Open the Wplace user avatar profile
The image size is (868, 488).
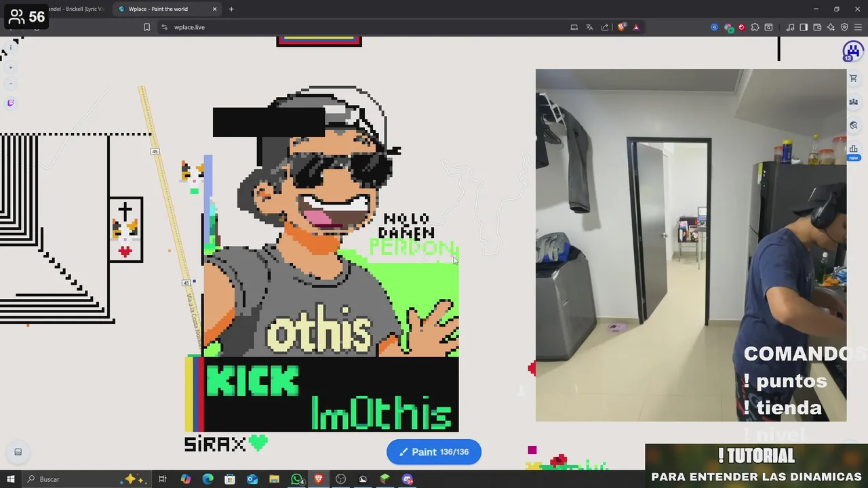coord(852,51)
